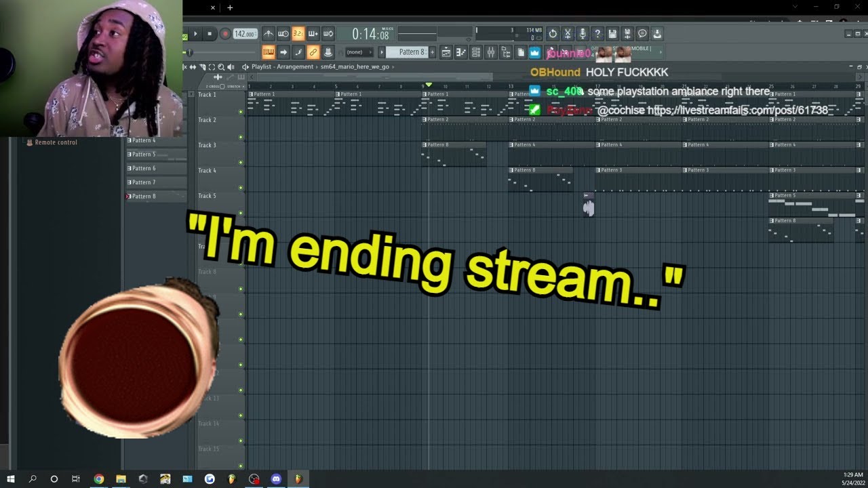The width and height of the screenshot is (868, 488).
Task: Click the scissors audio editor icon
Action: [x=568, y=34]
